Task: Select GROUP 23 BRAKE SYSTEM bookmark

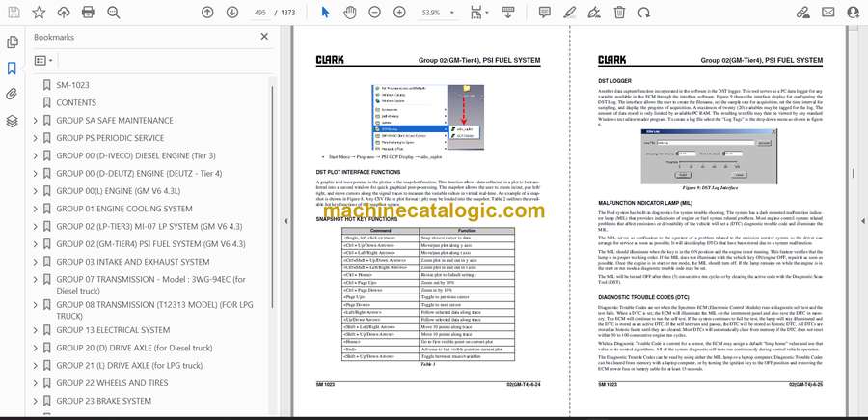Action: point(103,401)
